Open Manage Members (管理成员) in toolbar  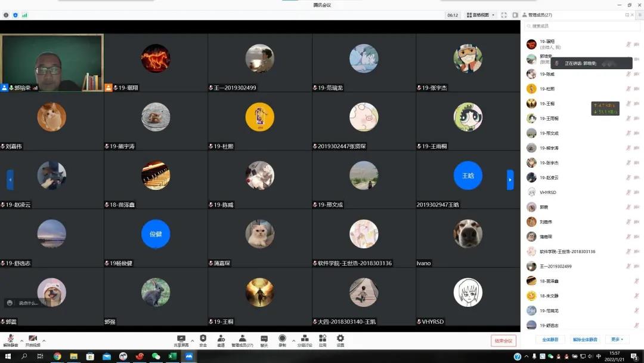click(x=242, y=340)
